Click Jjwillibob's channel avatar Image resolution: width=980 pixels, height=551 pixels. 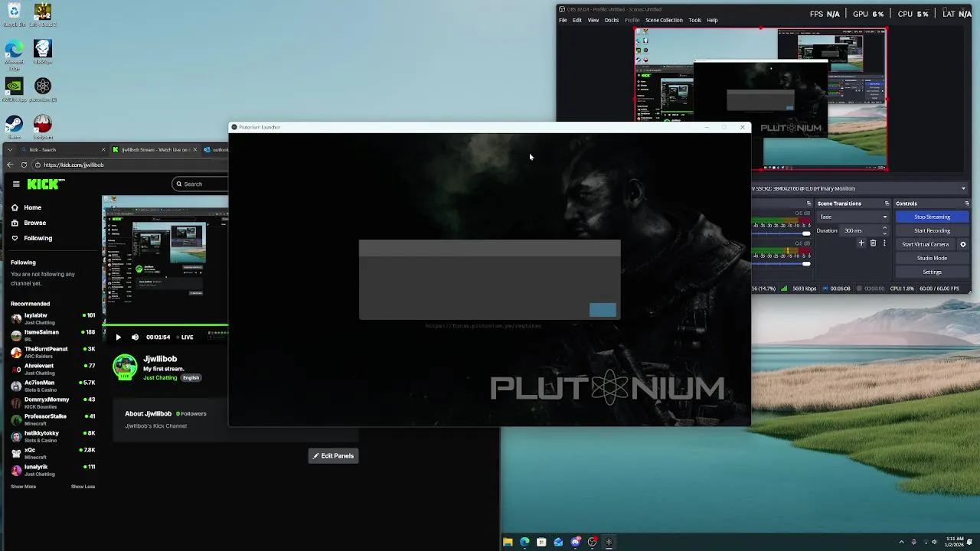[x=125, y=367]
